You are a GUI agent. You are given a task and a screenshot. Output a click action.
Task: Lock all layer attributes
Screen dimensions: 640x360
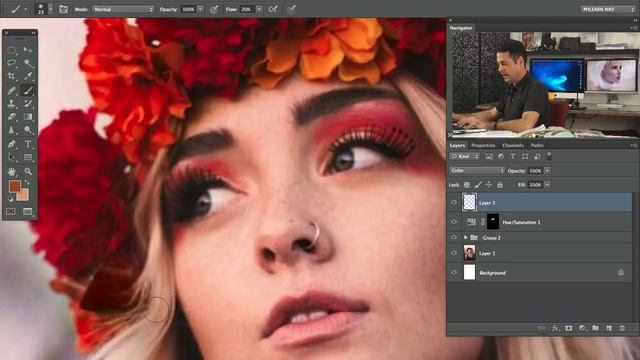pos(500,185)
